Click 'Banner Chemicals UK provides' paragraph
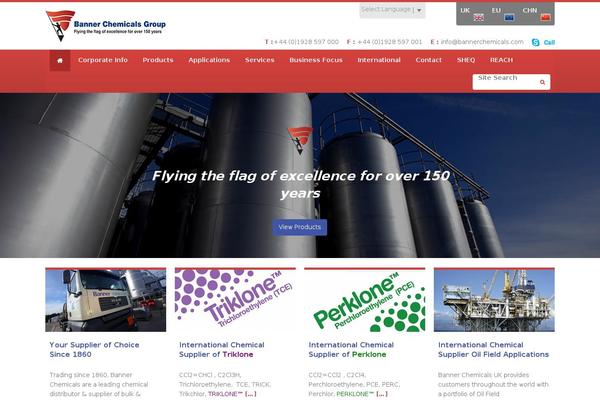The width and height of the screenshot is (600, 400). click(x=493, y=384)
